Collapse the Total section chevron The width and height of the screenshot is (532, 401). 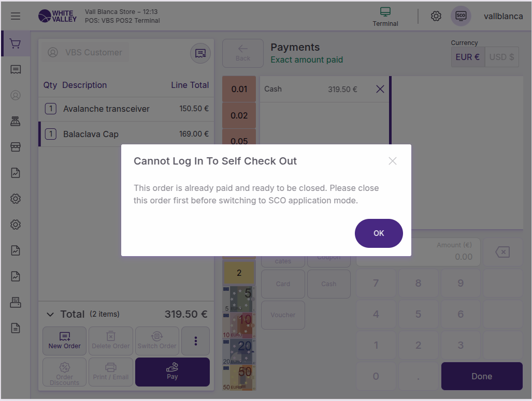50,314
